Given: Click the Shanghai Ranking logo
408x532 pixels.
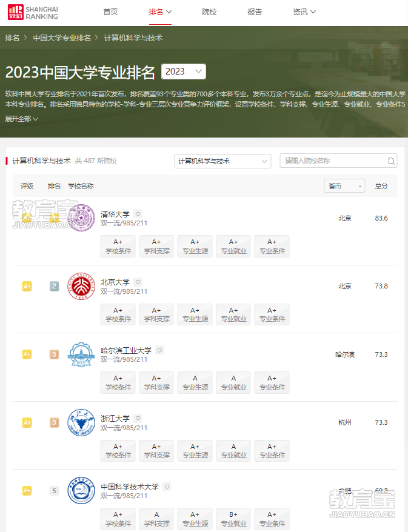Looking at the screenshot, I should (x=33, y=12).
